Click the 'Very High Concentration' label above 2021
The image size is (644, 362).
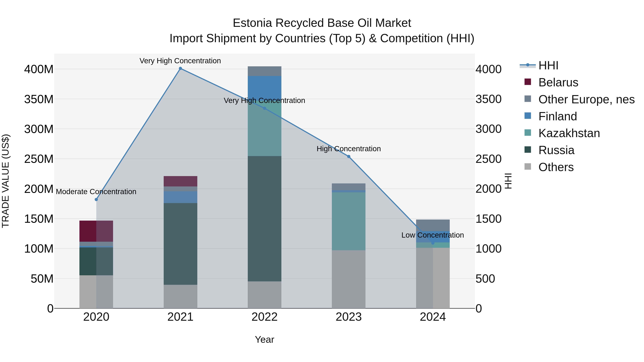tap(180, 61)
